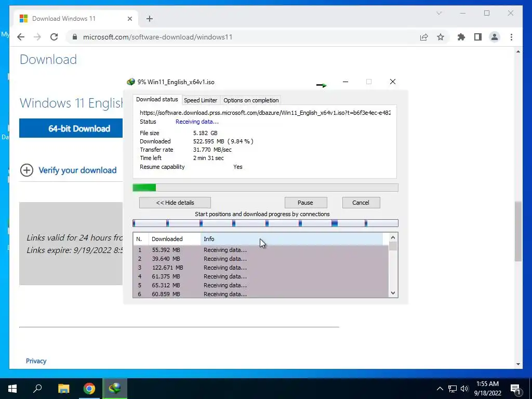Click the page scrollbar down arrow

coord(518,364)
